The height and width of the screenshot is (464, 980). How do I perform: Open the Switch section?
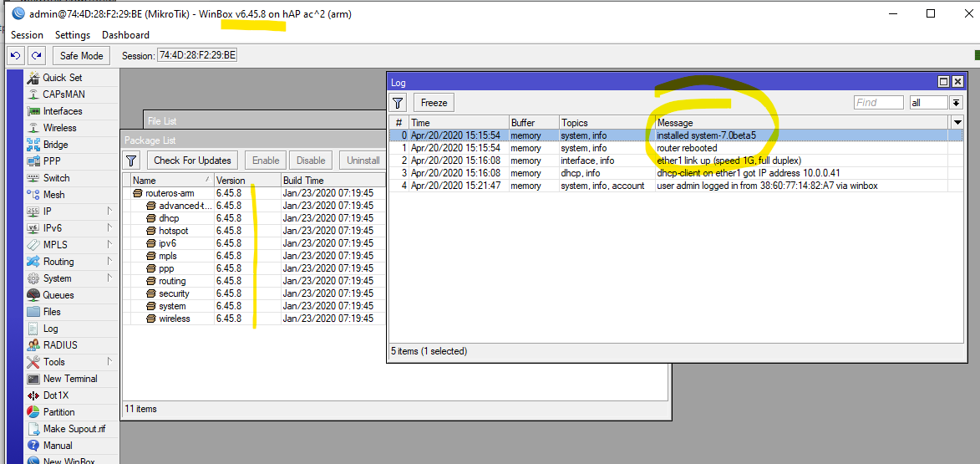56,178
